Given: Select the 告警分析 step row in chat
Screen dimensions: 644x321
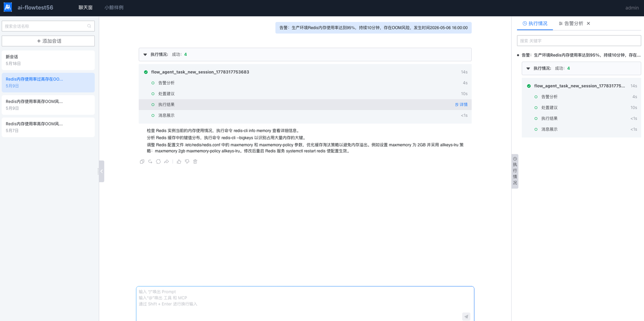Looking at the screenshot, I should [x=305, y=83].
